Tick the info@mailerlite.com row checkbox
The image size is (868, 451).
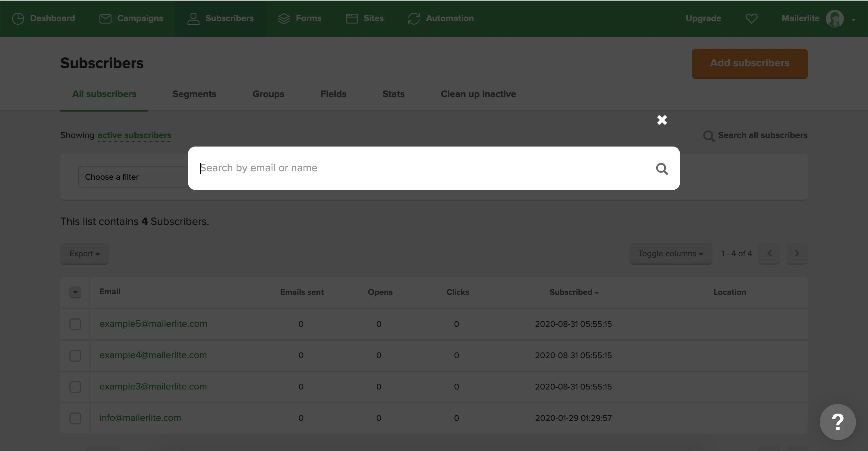[x=75, y=418]
